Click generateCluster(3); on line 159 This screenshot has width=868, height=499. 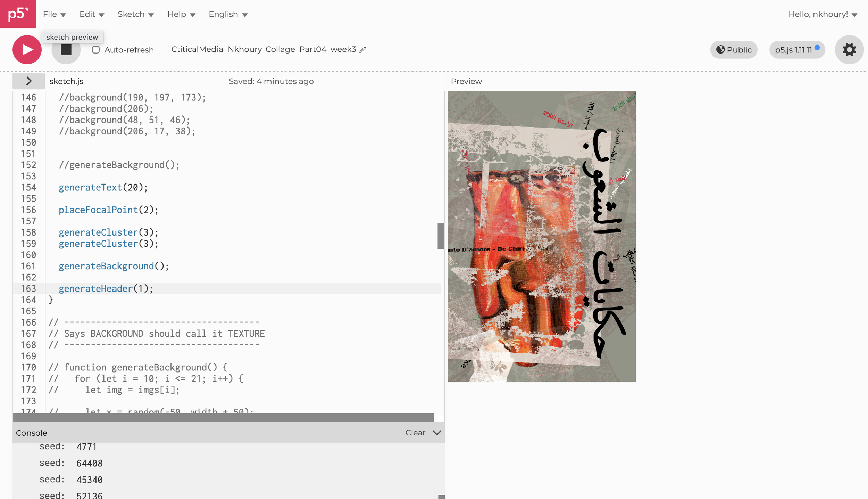coord(108,244)
